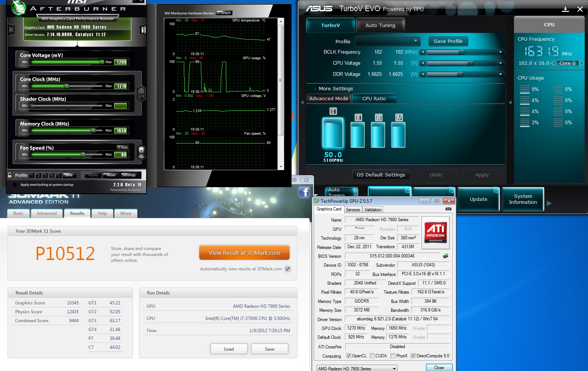588x371 pixels.
Task: Open the Afterburner information i icon
Action: click(x=143, y=30)
